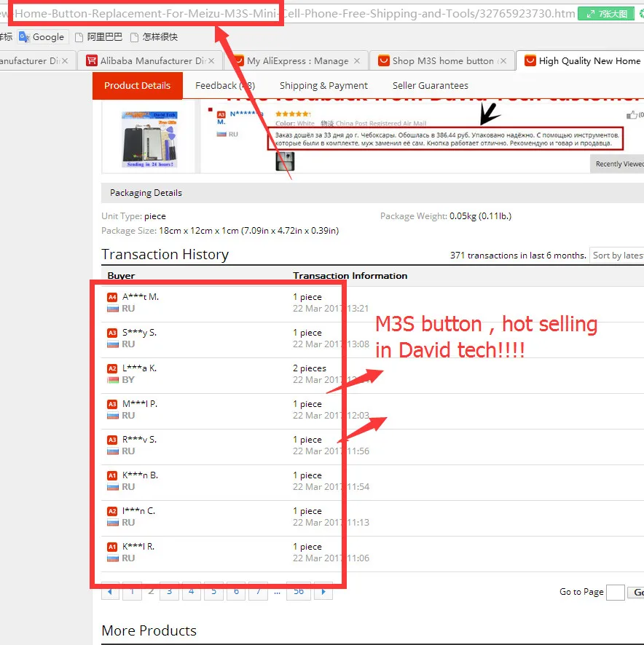Image resolution: width=644 pixels, height=645 pixels.
Task: Close the Alibaba Manufacturer Dir tab with cart icon
Action: tap(211, 61)
